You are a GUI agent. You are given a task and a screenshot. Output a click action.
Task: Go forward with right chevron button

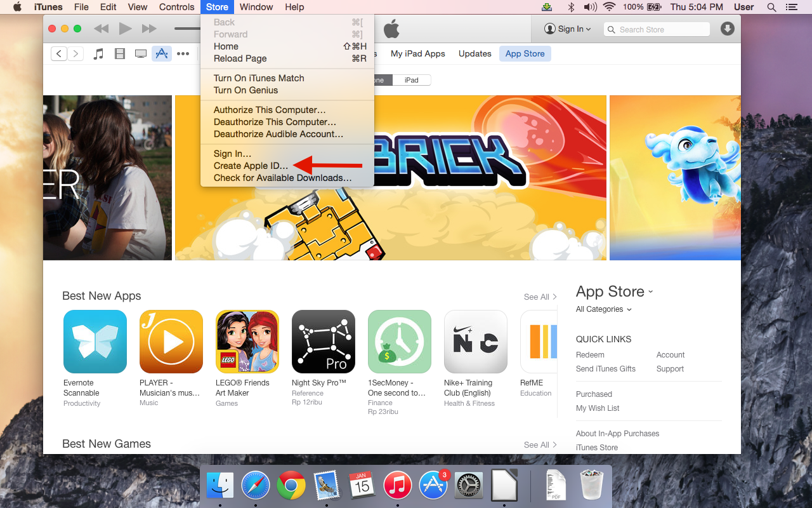click(75, 54)
